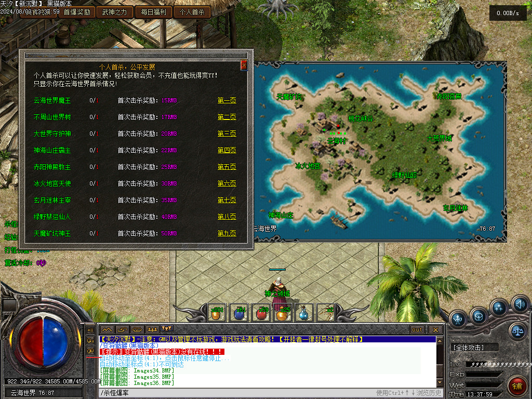
Task: Click boss name 云海世界魔王
Action: (52, 100)
